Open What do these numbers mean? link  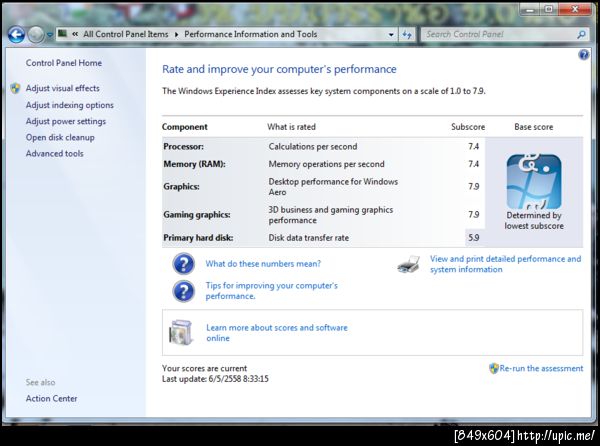pos(263,264)
